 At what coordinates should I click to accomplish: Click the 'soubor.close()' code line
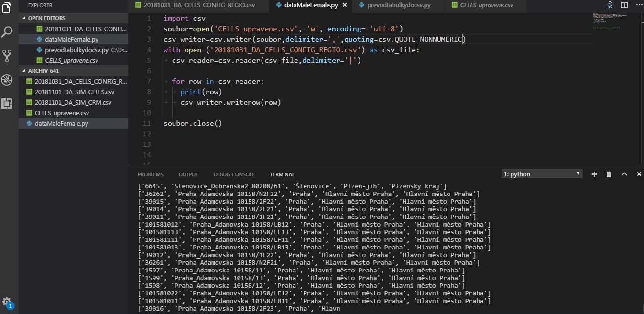193,123
